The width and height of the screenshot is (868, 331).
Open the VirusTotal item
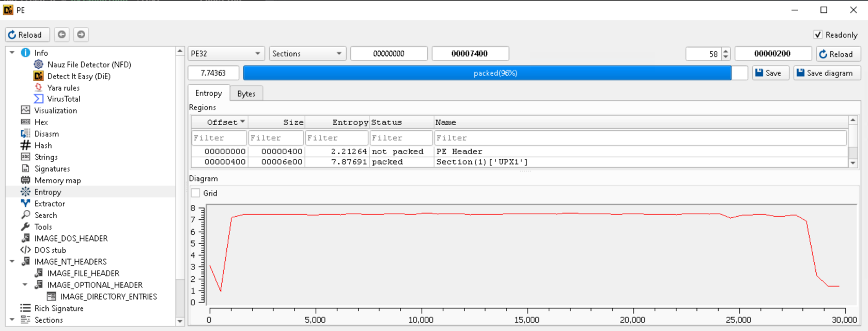tap(64, 99)
